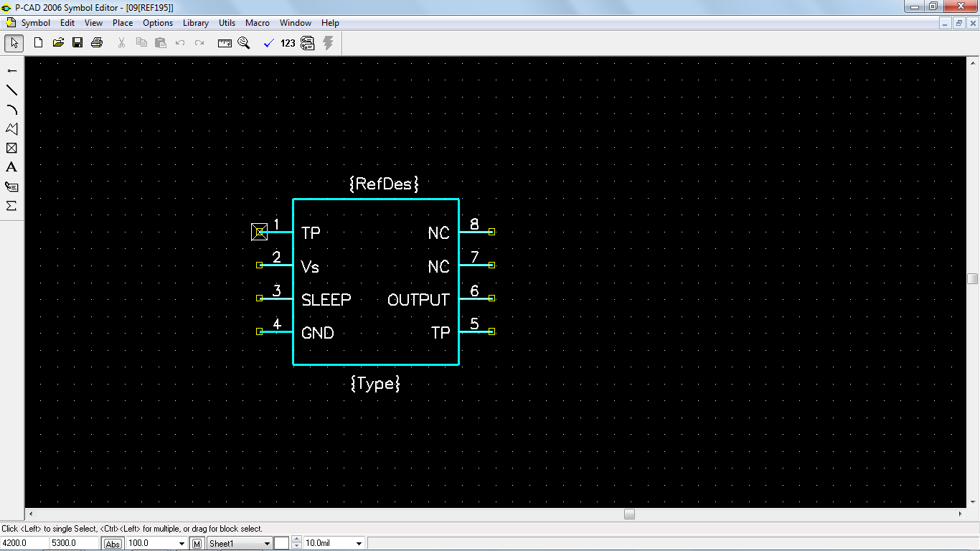Toggle the M macro record button
This screenshot has width=980, height=551.
(197, 544)
